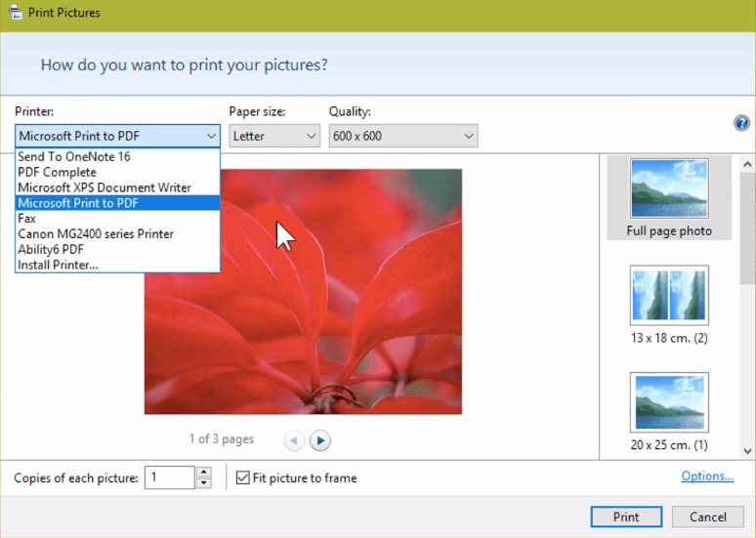This screenshot has width=756, height=538.
Task: Open the Paper size dropdown
Action: pos(274,136)
